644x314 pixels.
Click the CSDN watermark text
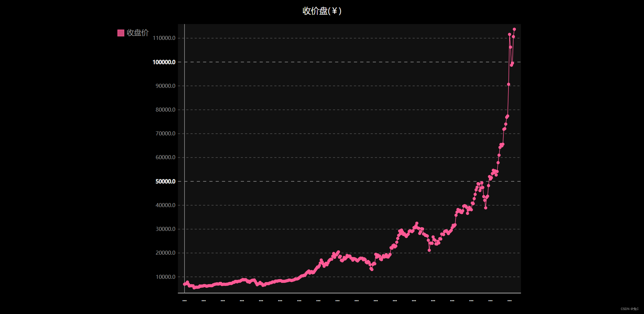[x=630, y=309]
